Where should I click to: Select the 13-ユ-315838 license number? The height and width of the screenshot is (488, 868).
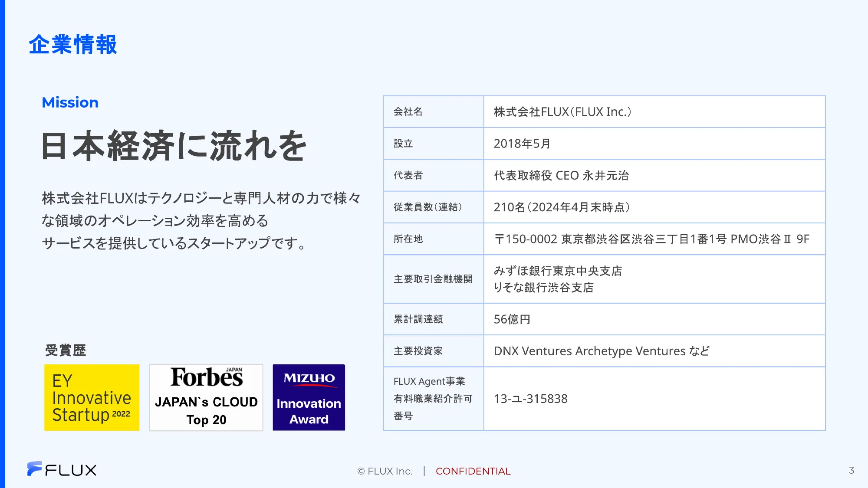pos(531,399)
